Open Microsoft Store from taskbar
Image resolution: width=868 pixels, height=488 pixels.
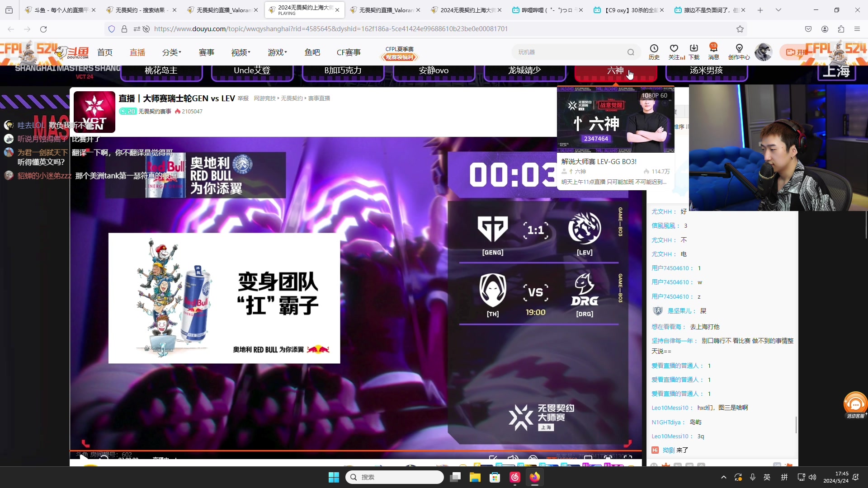point(495,477)
